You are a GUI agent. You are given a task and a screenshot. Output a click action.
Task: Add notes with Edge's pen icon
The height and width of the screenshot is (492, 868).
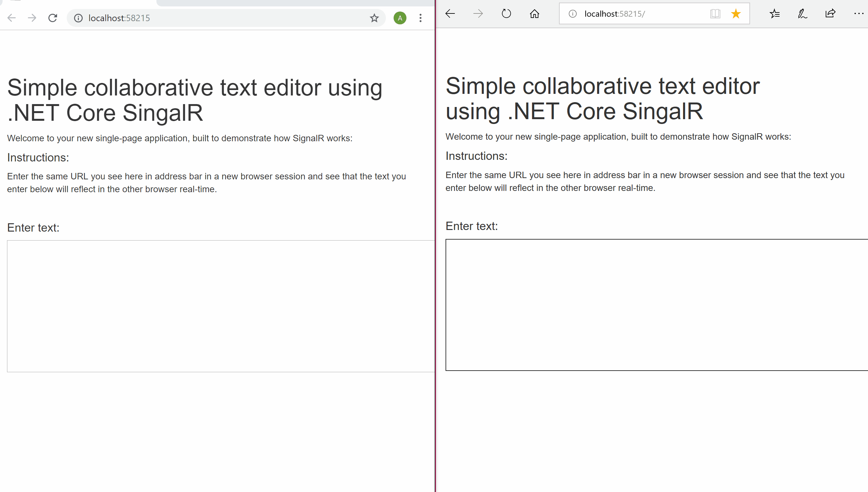[x=802, y=13]
